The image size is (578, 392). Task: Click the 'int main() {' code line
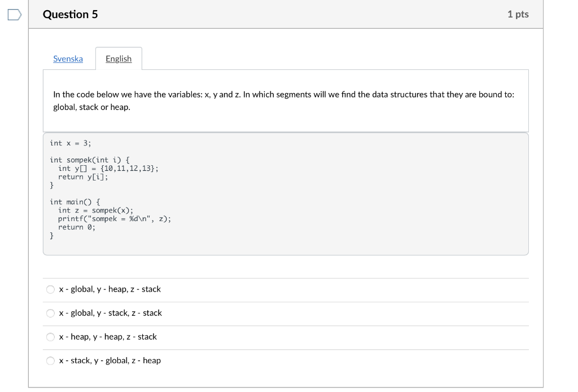click(75, 202)
